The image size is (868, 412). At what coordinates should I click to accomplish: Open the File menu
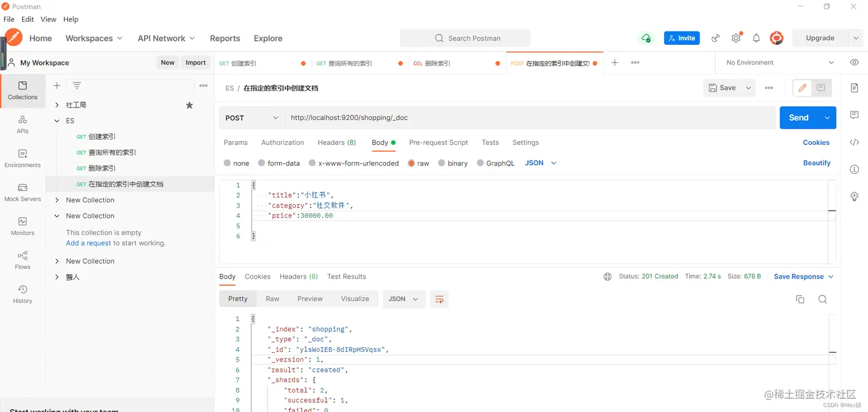click(x=9, y=19)
